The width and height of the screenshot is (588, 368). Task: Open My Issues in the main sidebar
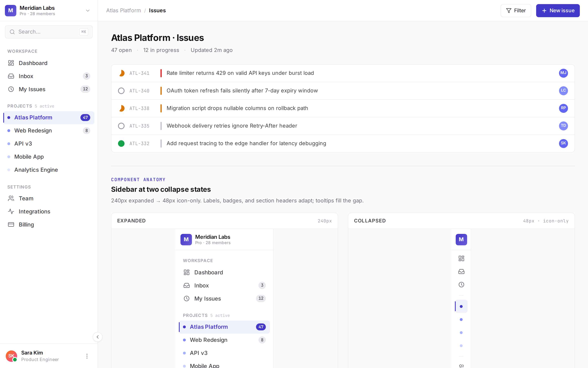[x=49, y=89]
